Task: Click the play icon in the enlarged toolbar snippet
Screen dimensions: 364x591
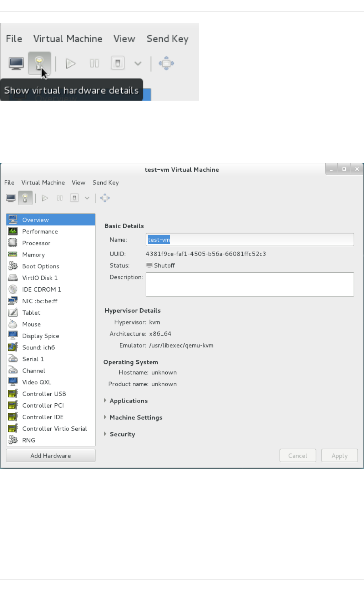Action: tap(71, 64)
